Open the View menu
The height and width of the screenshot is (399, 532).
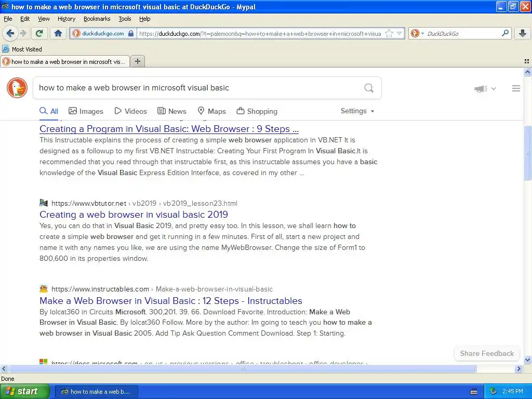(x=44, y=19)
